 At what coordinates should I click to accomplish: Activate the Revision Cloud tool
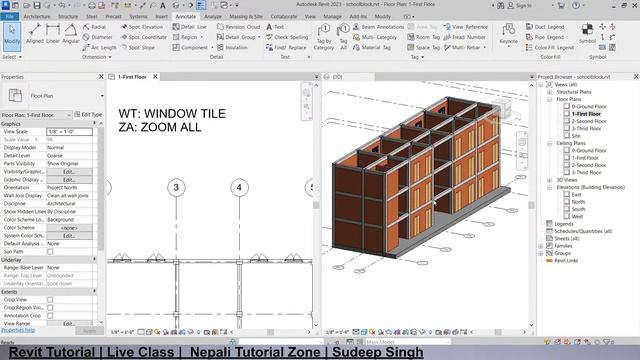238,27
